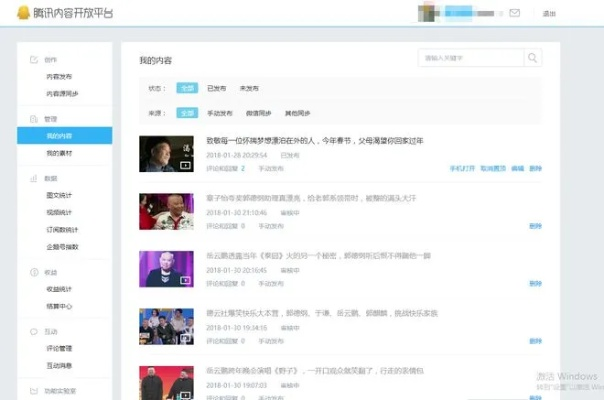Click the 退出 logout link
The image size is (604, 400).
pos(549,13)
